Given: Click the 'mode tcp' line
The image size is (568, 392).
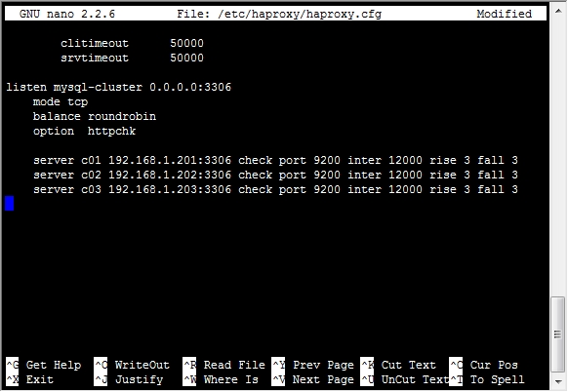Looking at the screenshot, I should pos(61,101).
